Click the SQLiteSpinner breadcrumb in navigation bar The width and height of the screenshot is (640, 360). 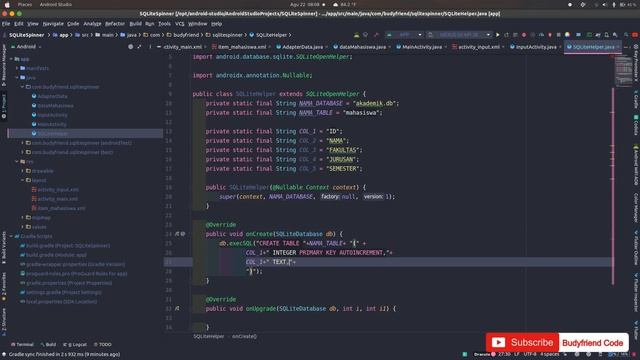pos(27,35)
